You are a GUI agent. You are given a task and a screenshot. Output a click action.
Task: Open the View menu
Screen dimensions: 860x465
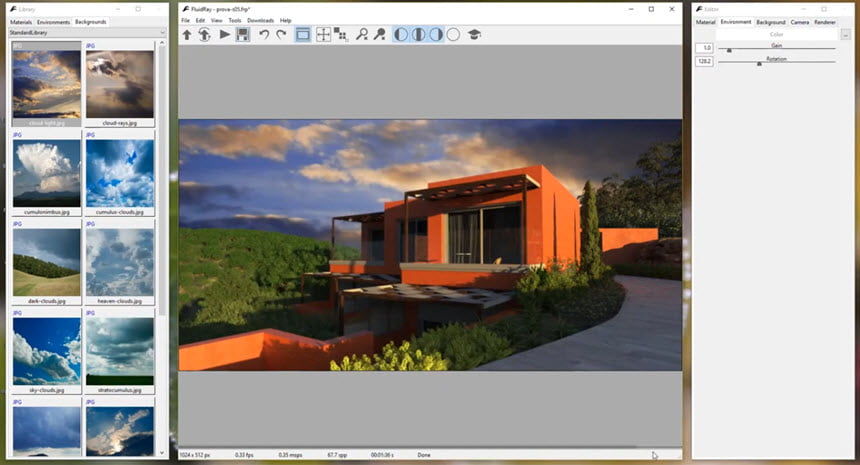(x=217, y=20)
